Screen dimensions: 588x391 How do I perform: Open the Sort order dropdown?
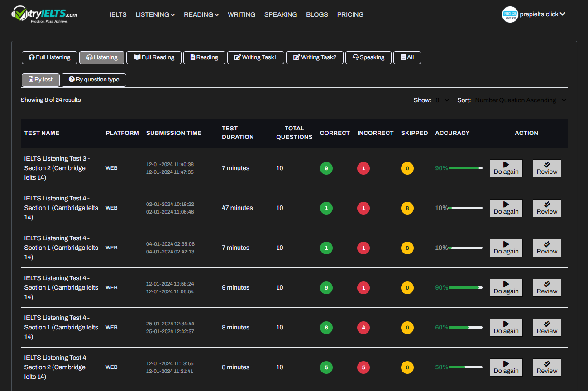pyautogui.click(x=521, y=100)
